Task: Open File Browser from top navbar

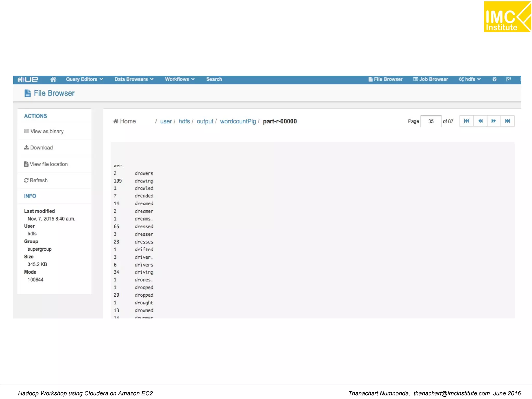Action: 385,79
